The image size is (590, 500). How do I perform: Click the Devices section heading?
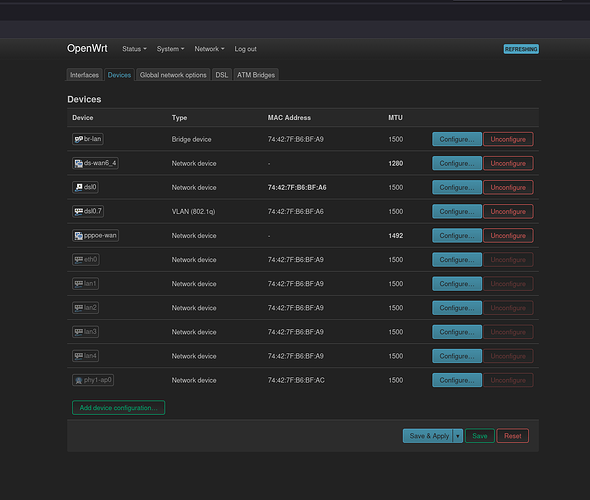[x=84, y=99]
